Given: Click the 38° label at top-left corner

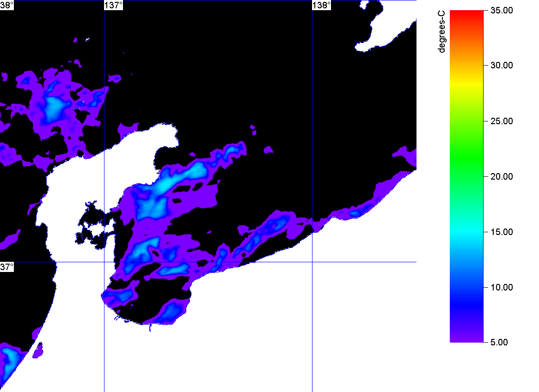Looking at the screenshot, I should click(7, 5).
